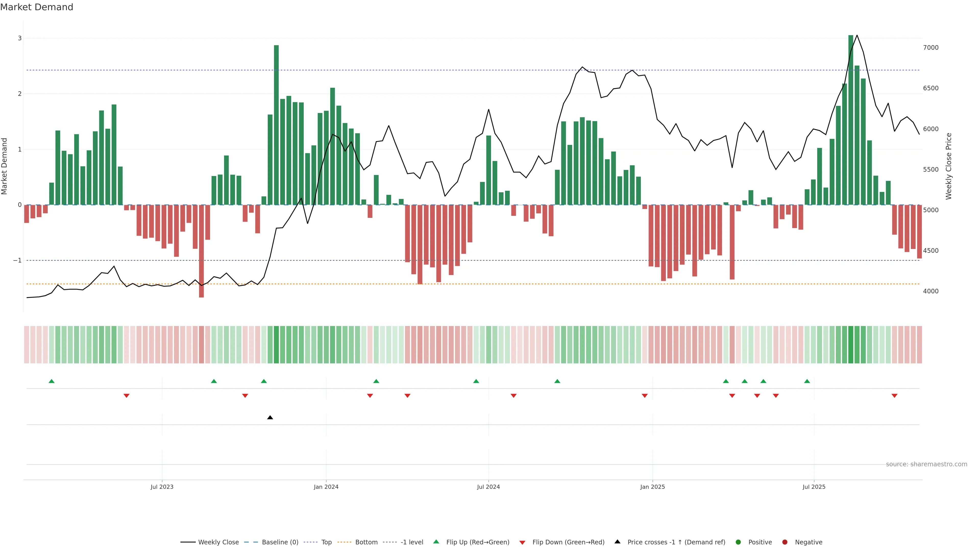Click the Jul 2025 x-axis label

[x=814, y=487]
